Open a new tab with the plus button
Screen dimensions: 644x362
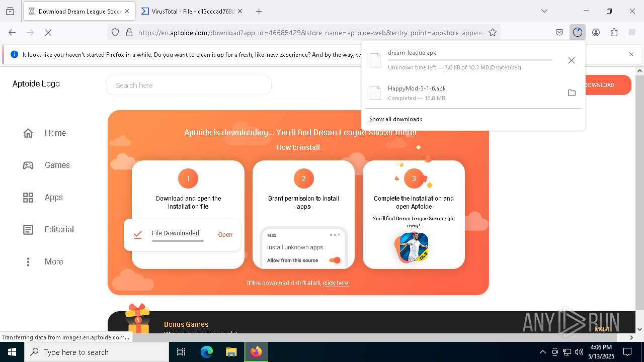click(259, 11)
